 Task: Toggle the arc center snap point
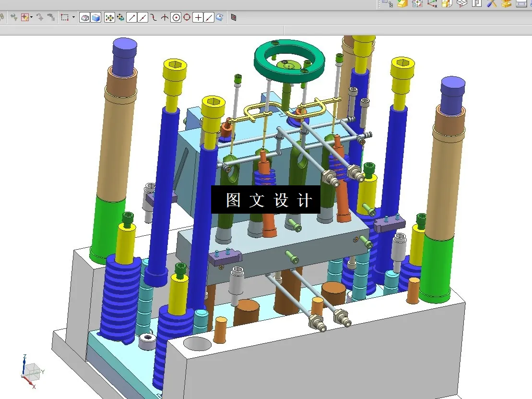pos(177,17)
